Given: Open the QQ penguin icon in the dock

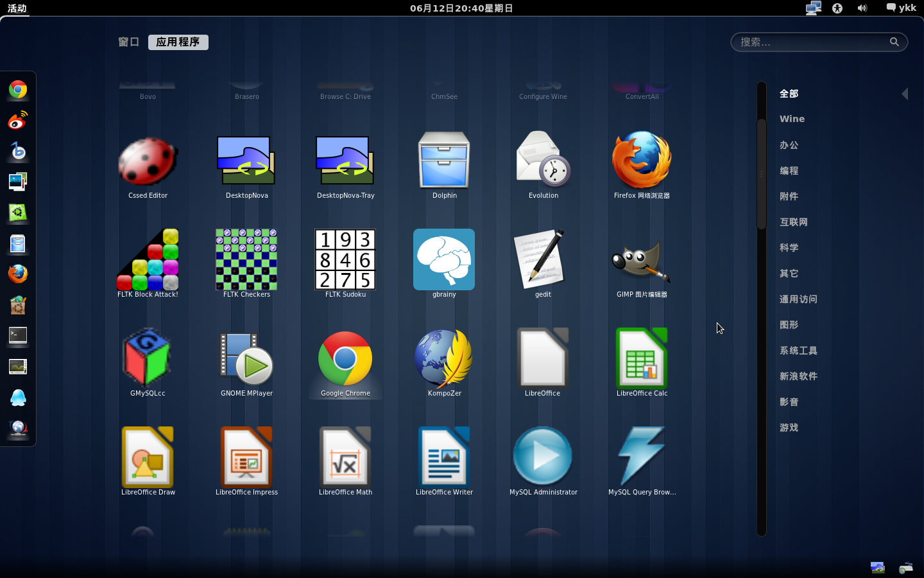Looking at the screenshot, I should coord(18,398).
